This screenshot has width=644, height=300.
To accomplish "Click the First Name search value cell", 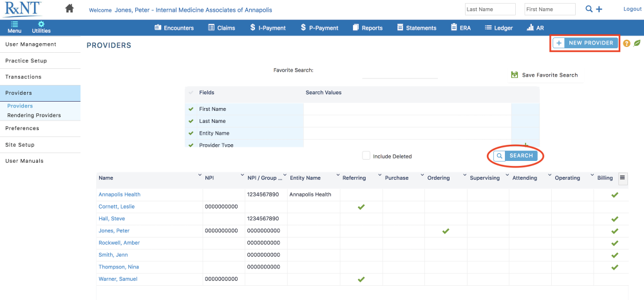I will pyautogui.click(x=408, y=109).
